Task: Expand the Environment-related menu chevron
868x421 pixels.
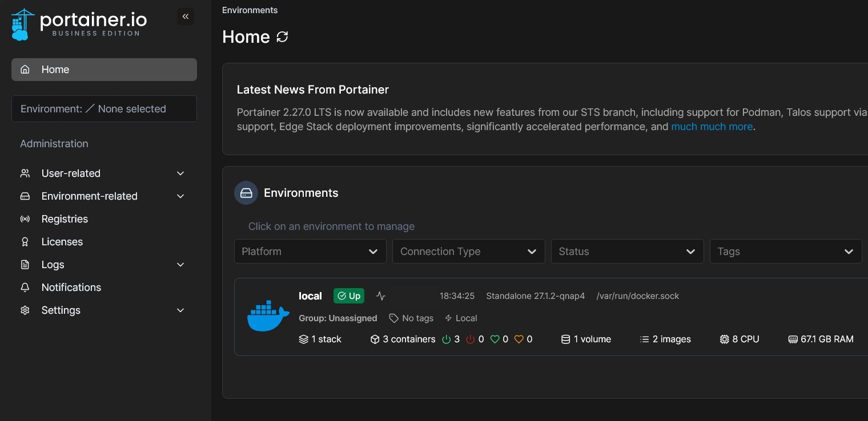Action: pos(180,196)
